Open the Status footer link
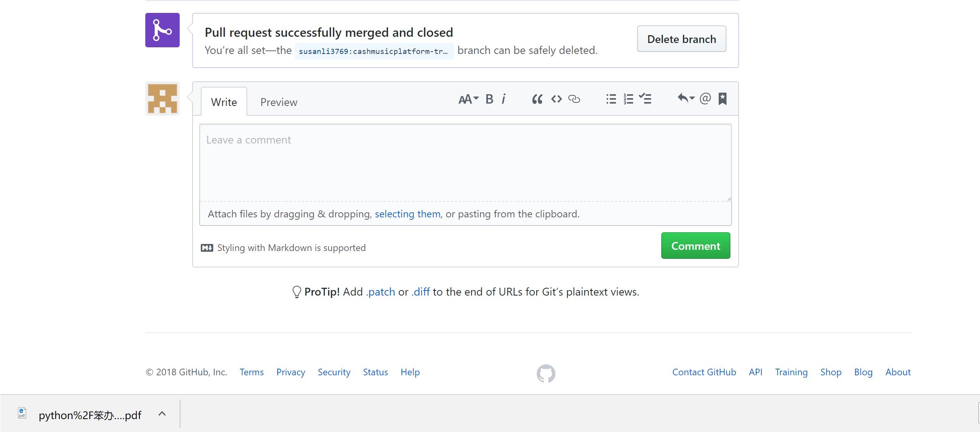Viewport: 980px width, 432px height. tap(375, 372)
